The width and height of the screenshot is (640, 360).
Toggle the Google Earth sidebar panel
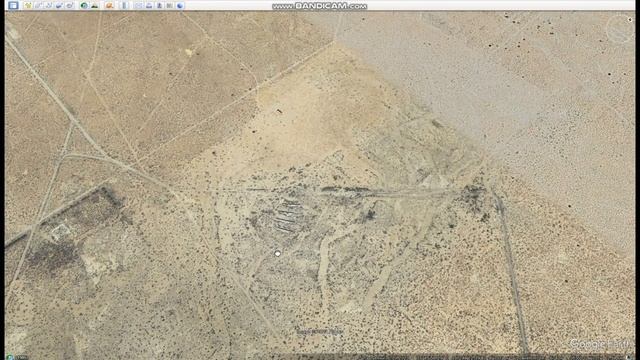pos(13,5)
